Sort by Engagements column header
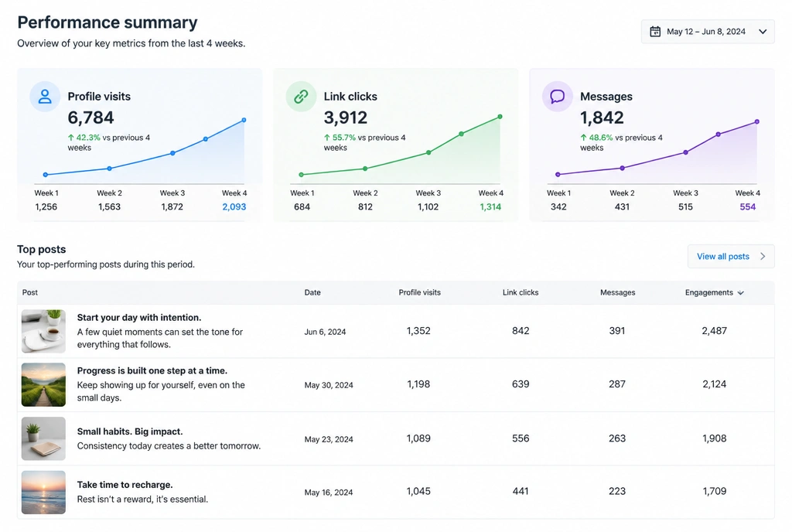 click(714, 293)
